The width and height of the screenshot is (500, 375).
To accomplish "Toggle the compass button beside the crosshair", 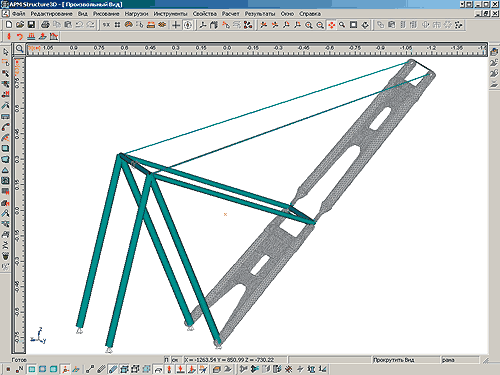I will [188, 25].
